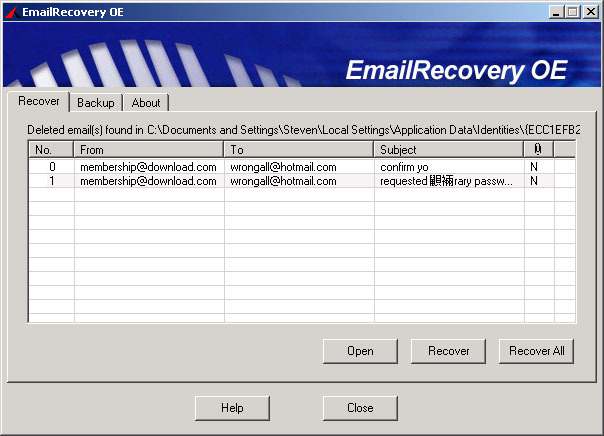The image size is (604, 436).
Task: Click the EmailRecovery OE title bar icon
Action: (12, 12)
